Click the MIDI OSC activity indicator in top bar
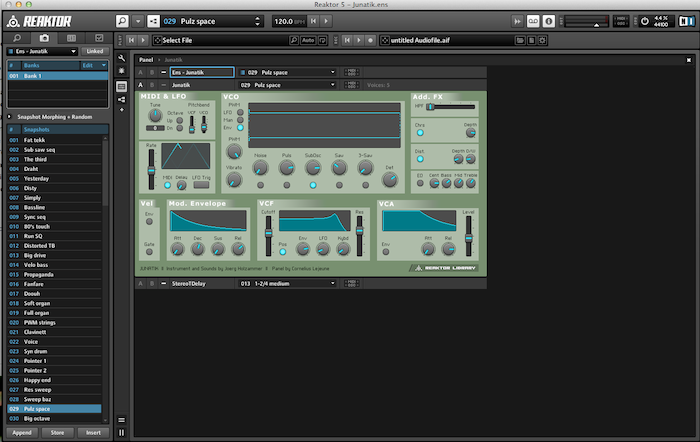Viewport: 700px width, 442px height. coord(621,21)
